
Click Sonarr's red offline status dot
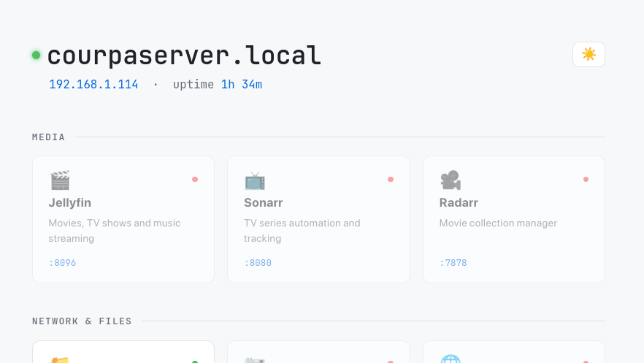pyautogui.click(x=391, y=180)
